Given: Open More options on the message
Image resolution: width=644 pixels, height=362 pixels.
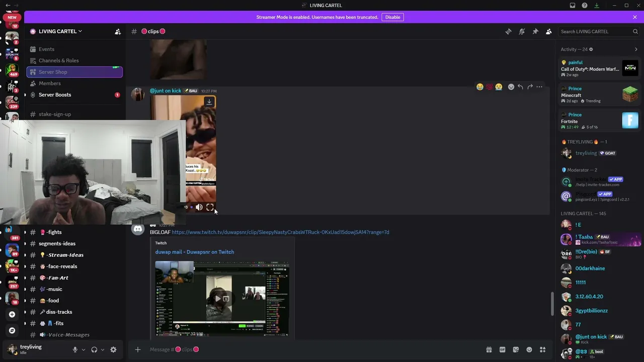Looking at the screenshot, I should [x=539, y=87].
